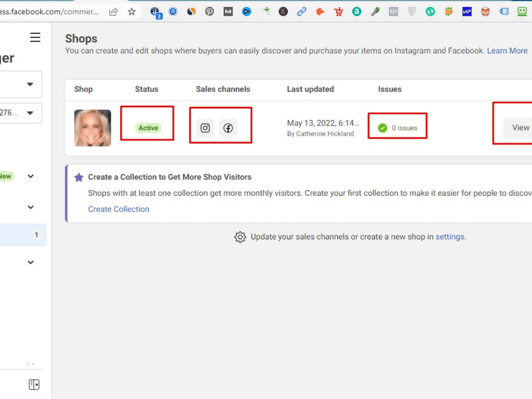Click the share page icon in address bar
Viewport: 532px width, 399px height.
point(113,12)
